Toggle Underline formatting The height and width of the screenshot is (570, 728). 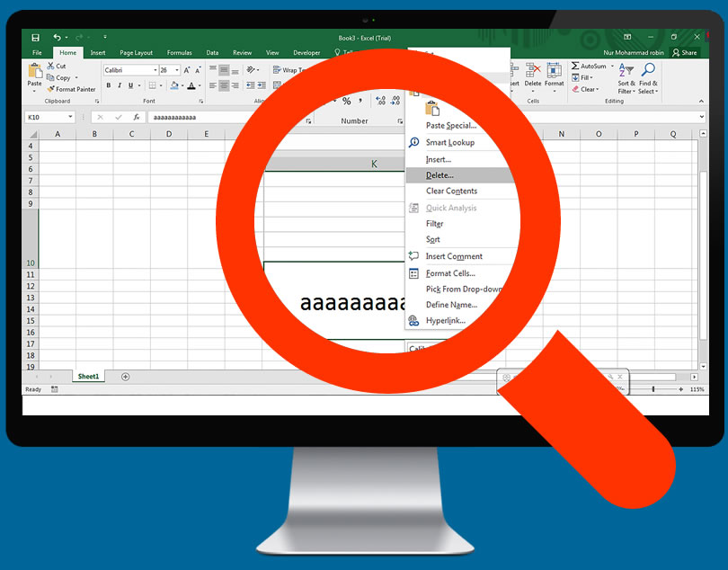pos(130,86)
